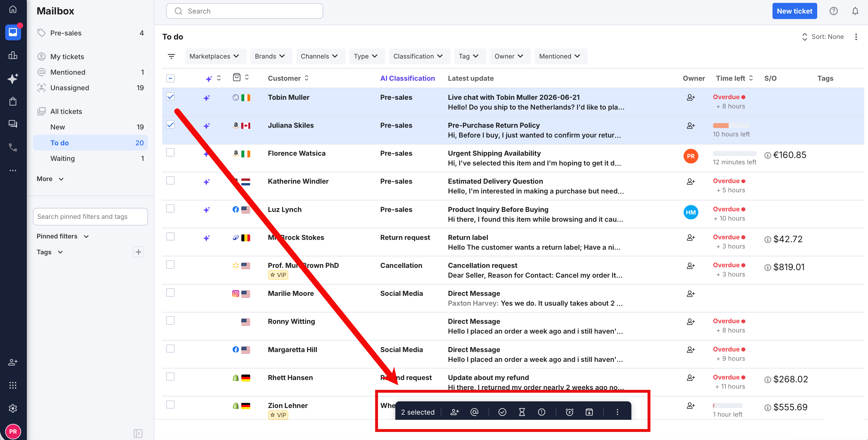Open the chat bubbles icon in sidebar
868x440 pixels.
point(13,124)
